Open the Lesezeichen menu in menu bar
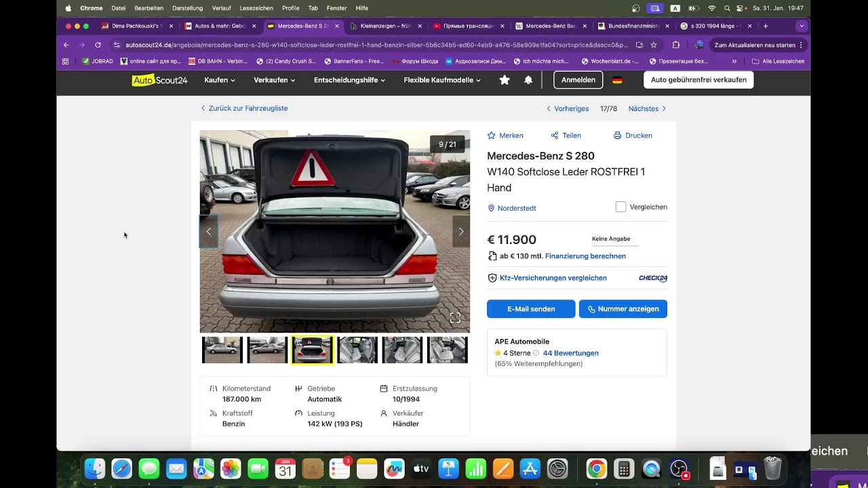The image size is (868, 488). pos(256,8)
